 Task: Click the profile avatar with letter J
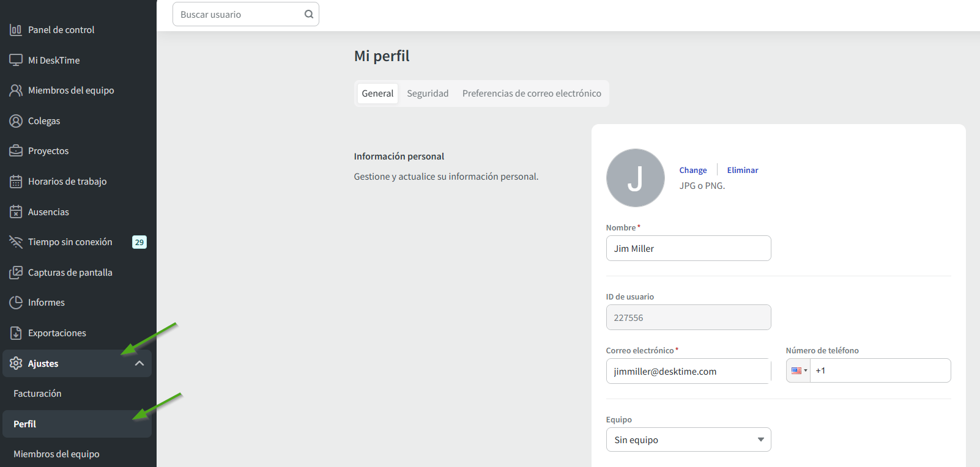pos(635,178)
